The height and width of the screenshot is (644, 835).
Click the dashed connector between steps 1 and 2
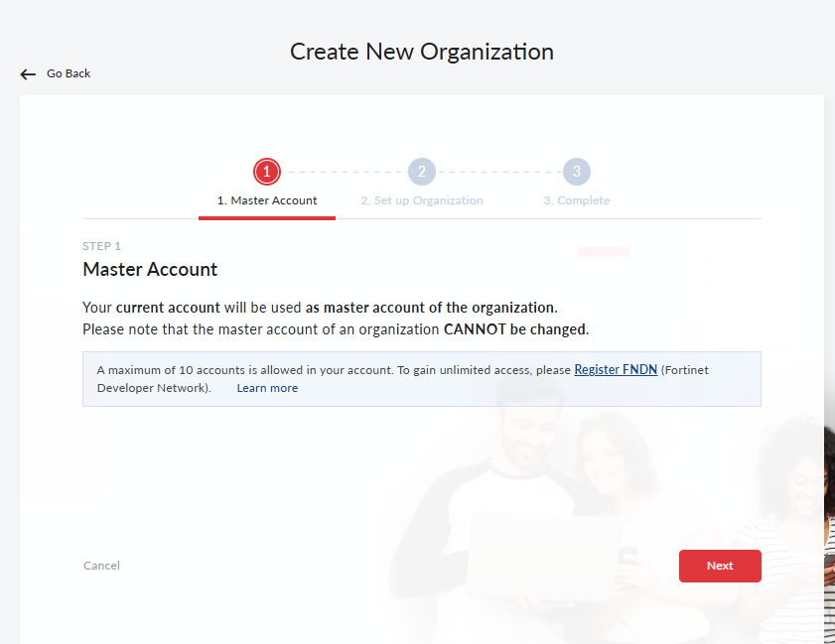pos(344,171)
